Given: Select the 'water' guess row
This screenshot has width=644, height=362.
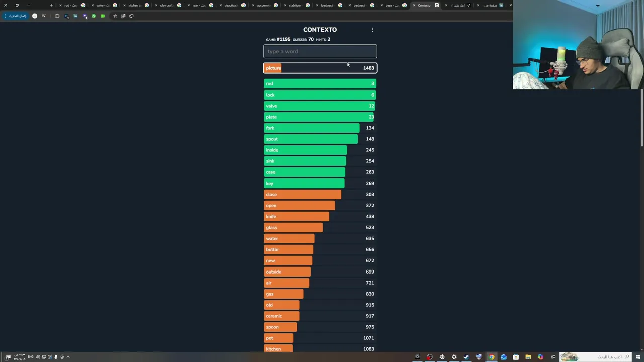Looking at the screenshot, I should coord(320,238).
